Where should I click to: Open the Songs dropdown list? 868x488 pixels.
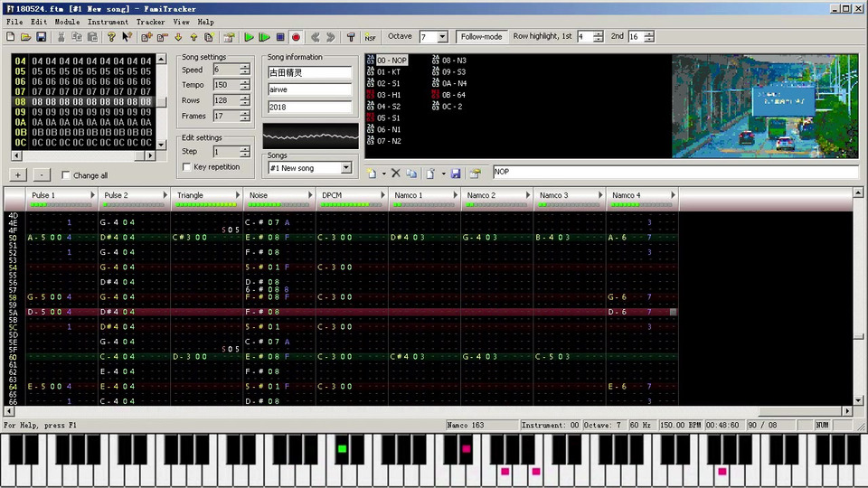(x=345, y=168)
